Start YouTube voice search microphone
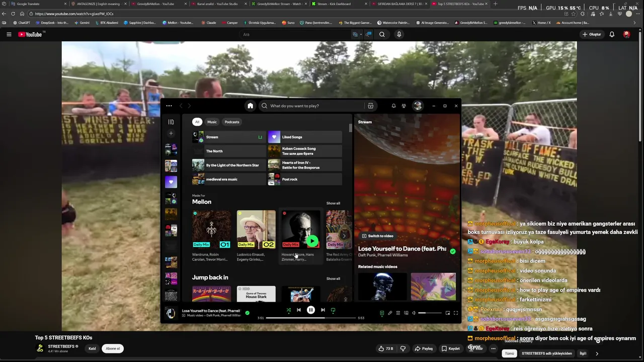 399,34
